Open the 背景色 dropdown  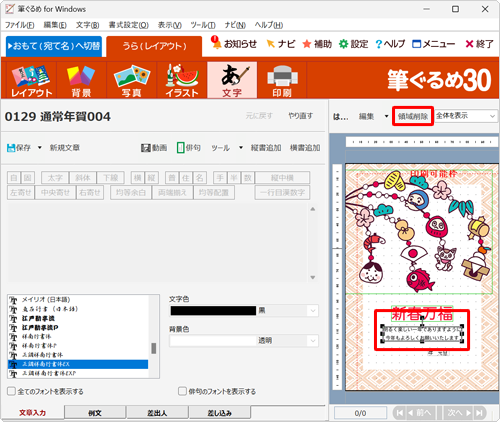pos(313,341)
